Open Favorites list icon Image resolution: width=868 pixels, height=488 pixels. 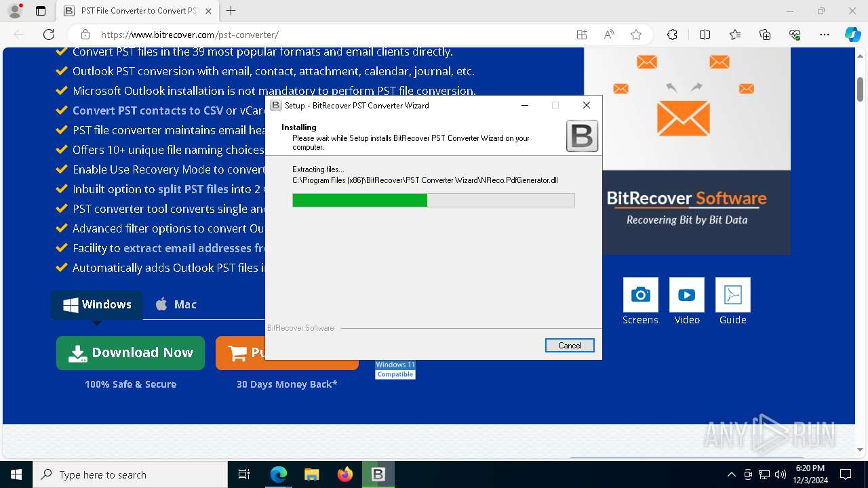coord(735,35)
